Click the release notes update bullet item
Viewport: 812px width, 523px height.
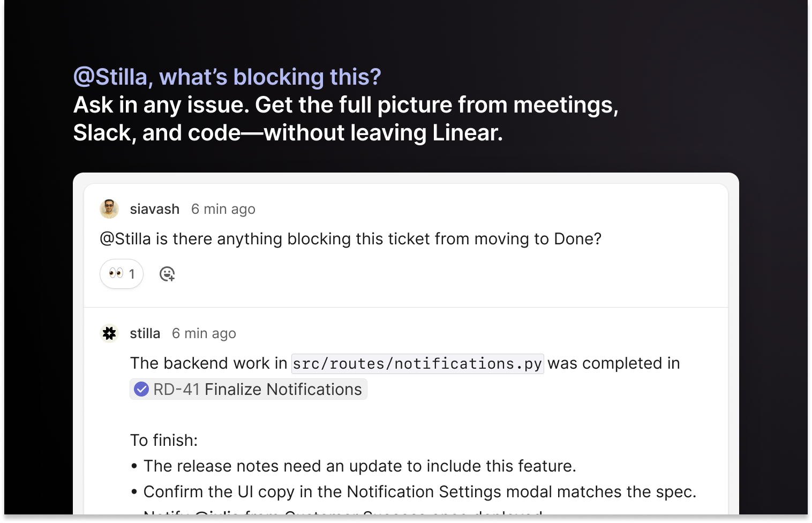[x=359, y=466]
